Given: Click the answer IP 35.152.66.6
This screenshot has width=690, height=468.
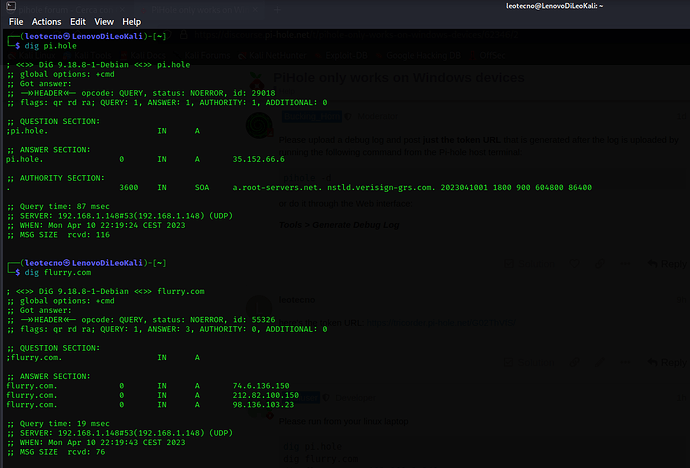Looking at the screenshot, I should pos(258,159).
